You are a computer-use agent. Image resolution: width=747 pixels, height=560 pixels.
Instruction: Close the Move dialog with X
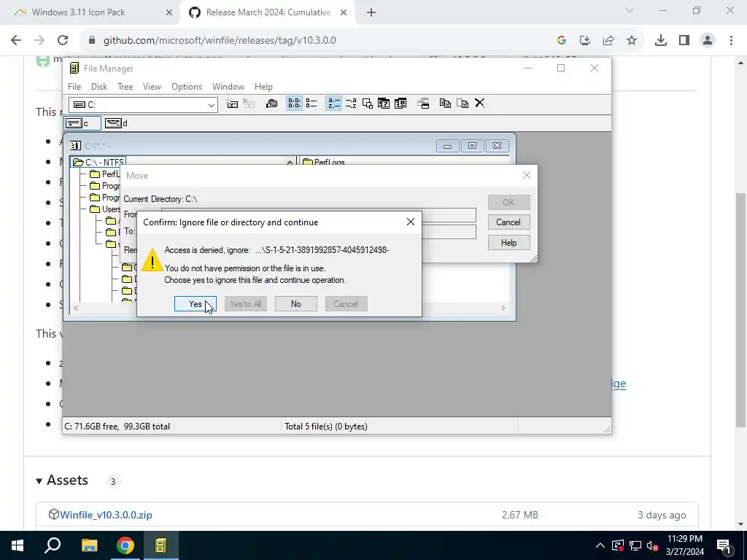click(x=527, y=175)
